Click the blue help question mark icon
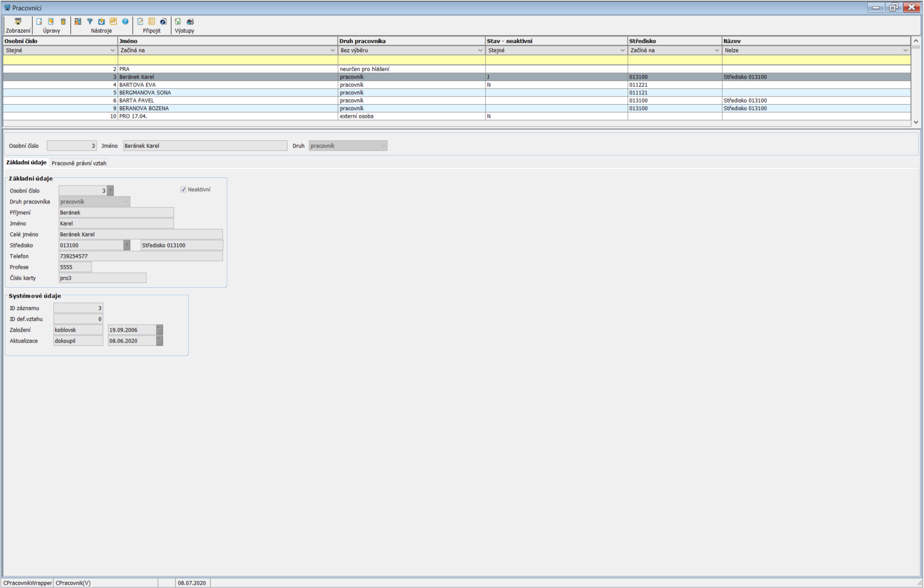The image size is (924, 588). coord(126,22)
